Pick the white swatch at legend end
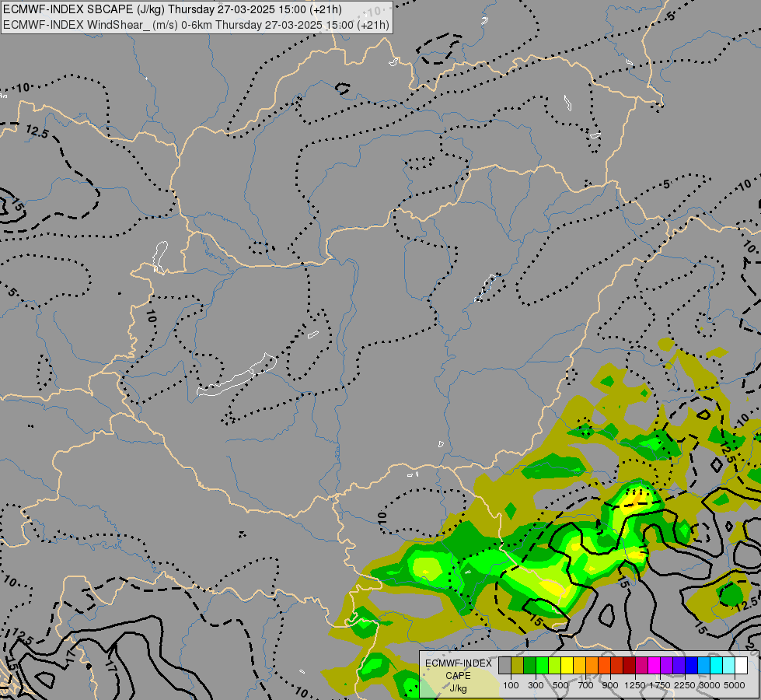Viewport: 761px width, 700px height. click(741, 665)
